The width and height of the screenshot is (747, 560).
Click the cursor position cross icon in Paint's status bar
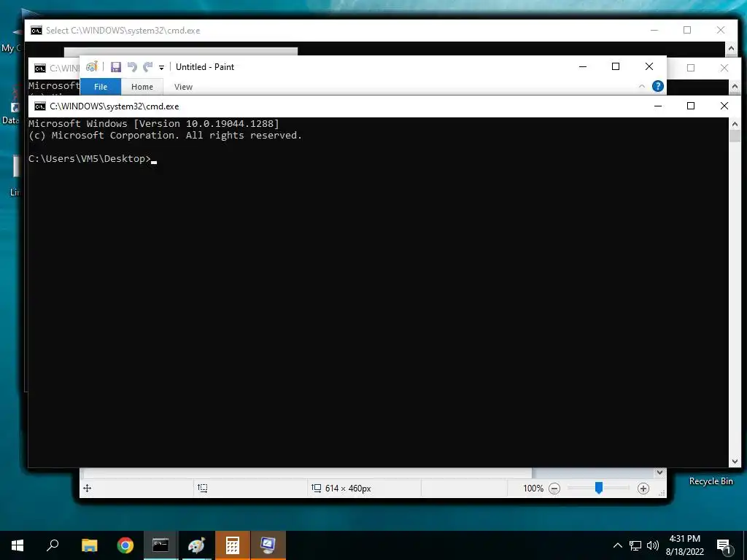(88, 488)
